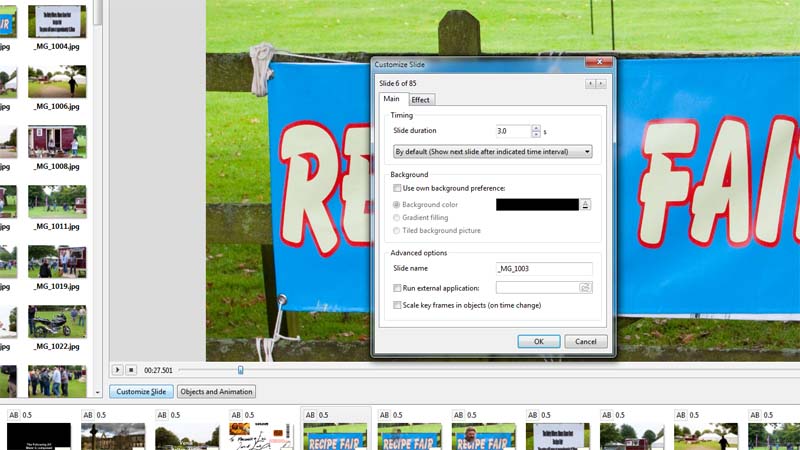Select _MG_1011.jpg thumbnail in file list
Viewport: 800px width, 450px height.
[x=57, y=202]
